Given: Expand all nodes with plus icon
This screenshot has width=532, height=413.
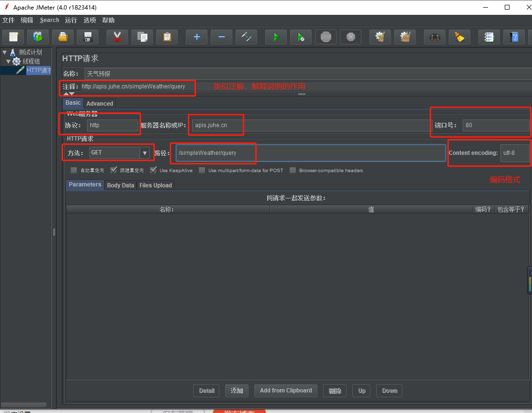Looking at the screenshot, I should [x=197, y=37].
